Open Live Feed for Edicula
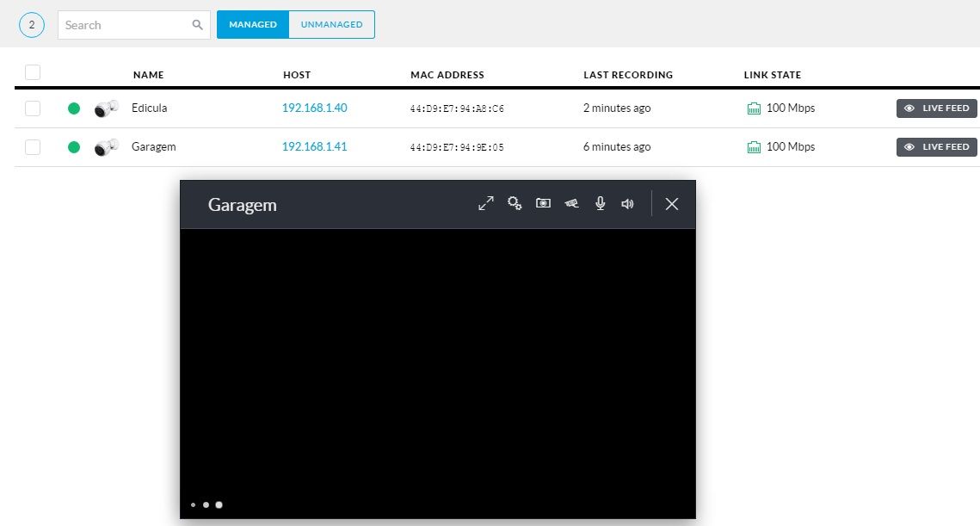The image size is (980, 526). tap(936, 108)
